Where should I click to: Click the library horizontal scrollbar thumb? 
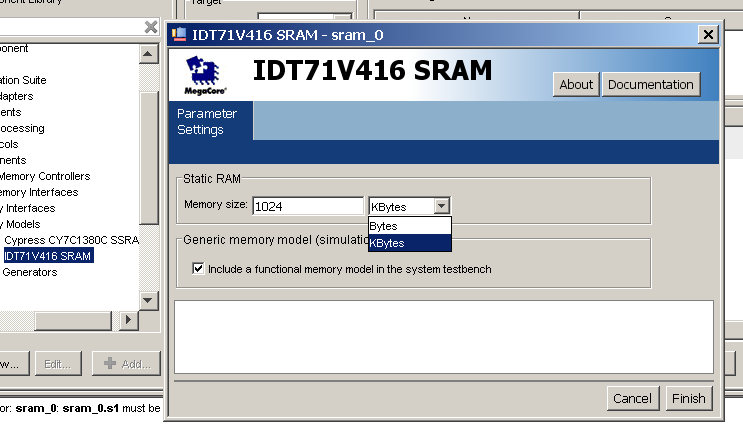click(73, 321)
